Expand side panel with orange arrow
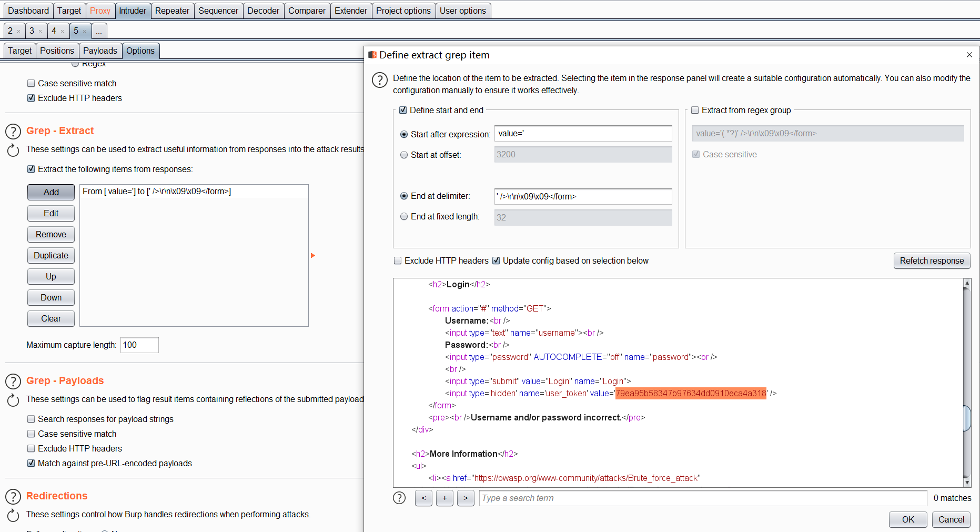 tap(313, 255)
